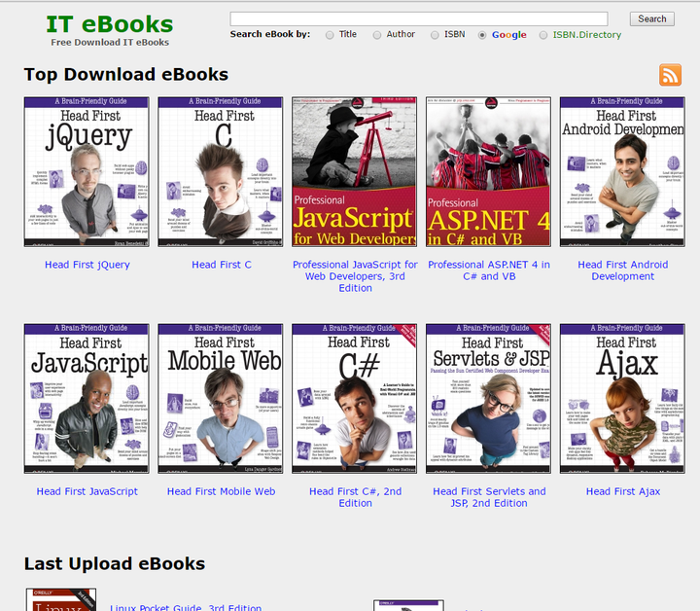
Task: Click Head First Servlets and JSP link
Action: coord(489,497)
